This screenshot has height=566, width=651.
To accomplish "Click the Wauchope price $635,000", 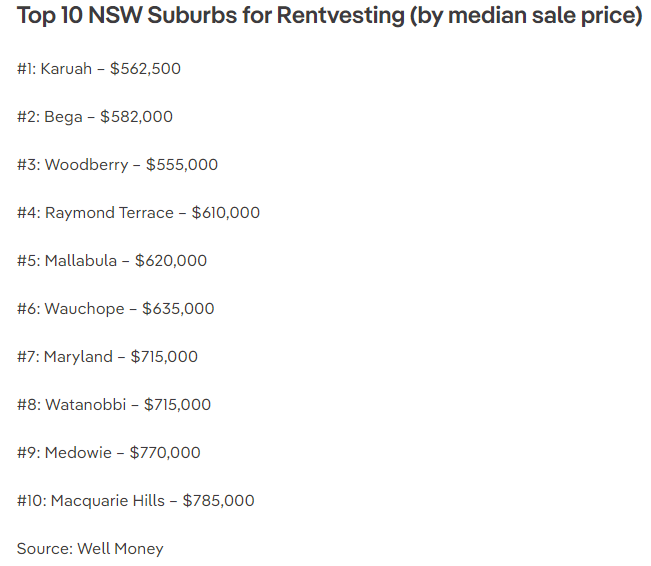I will coord(178,309).
